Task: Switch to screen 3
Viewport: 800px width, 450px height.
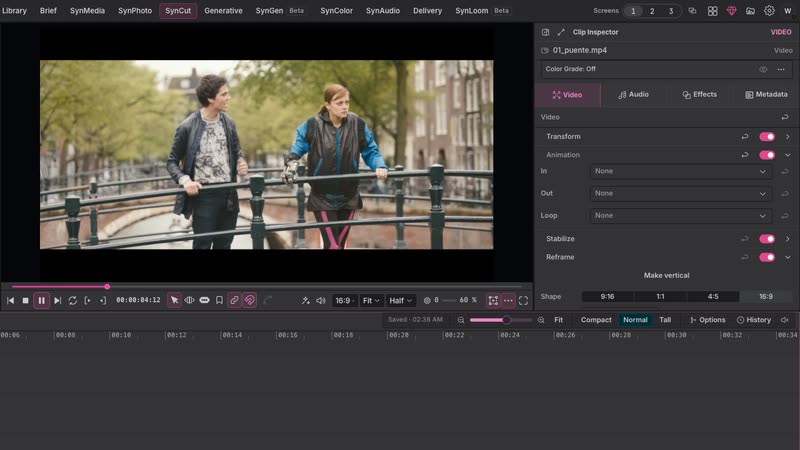Action: click(671, 11)
